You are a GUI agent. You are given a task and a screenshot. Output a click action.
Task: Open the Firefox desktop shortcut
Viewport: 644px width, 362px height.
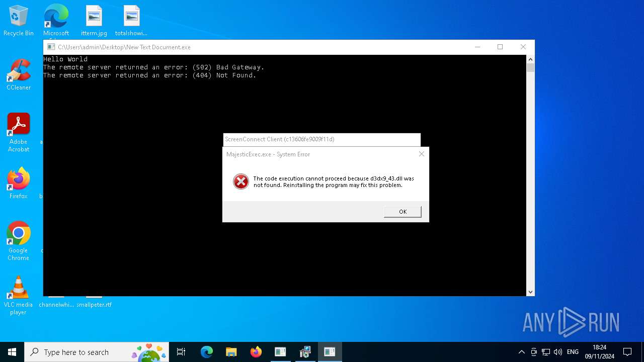(x=19, y=183)
